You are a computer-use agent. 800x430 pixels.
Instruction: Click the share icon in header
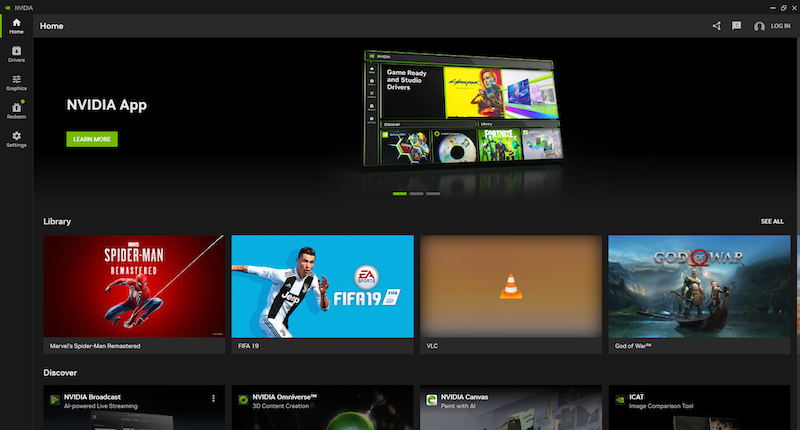point(717,26)
